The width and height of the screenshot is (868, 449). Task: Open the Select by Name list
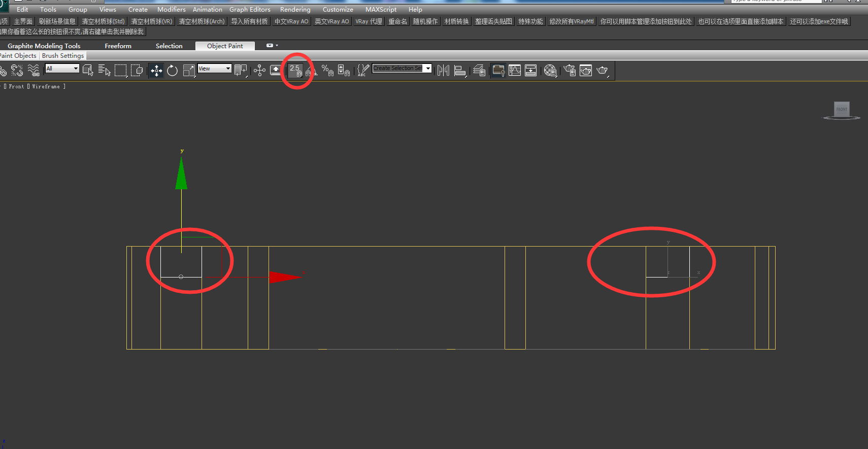tap(104, 71)
